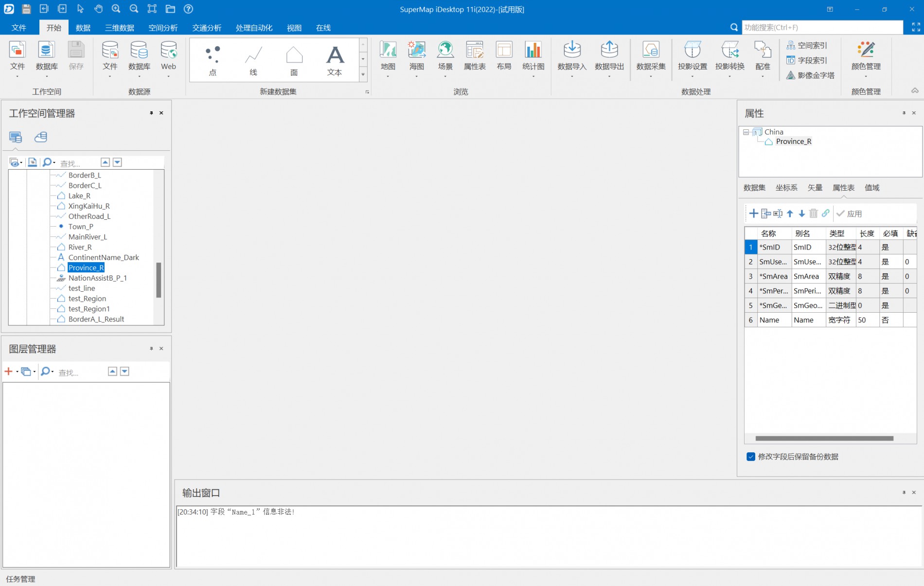Open the 值域 properties tab
The image size is (924, 586).
pos(872,188)
